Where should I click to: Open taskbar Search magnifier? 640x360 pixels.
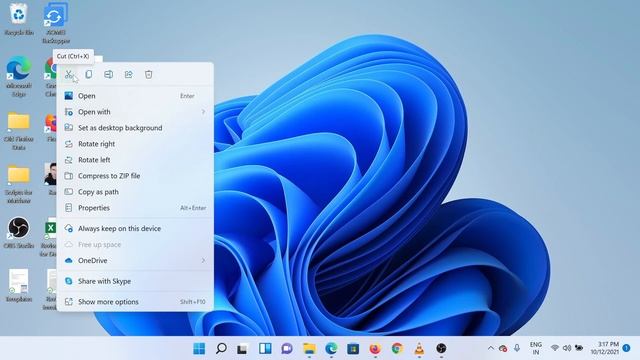pos(221,349)
